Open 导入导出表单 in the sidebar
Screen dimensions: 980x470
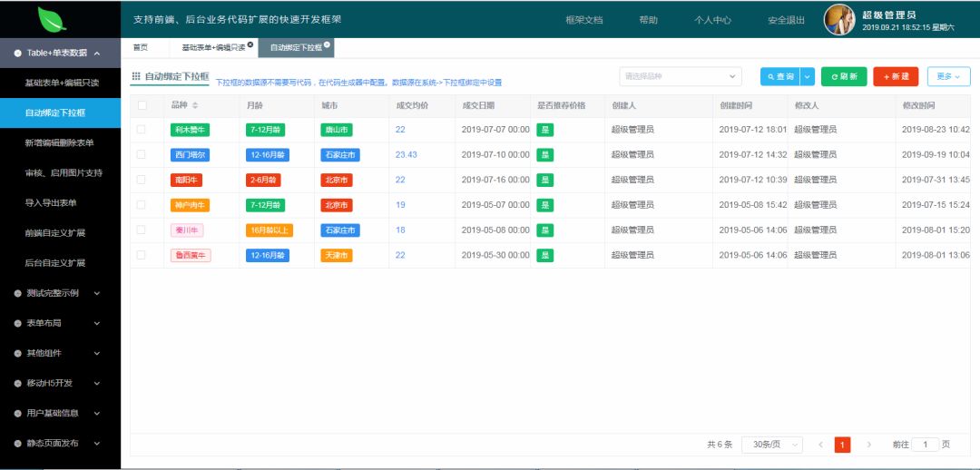(x=61, y=203)
